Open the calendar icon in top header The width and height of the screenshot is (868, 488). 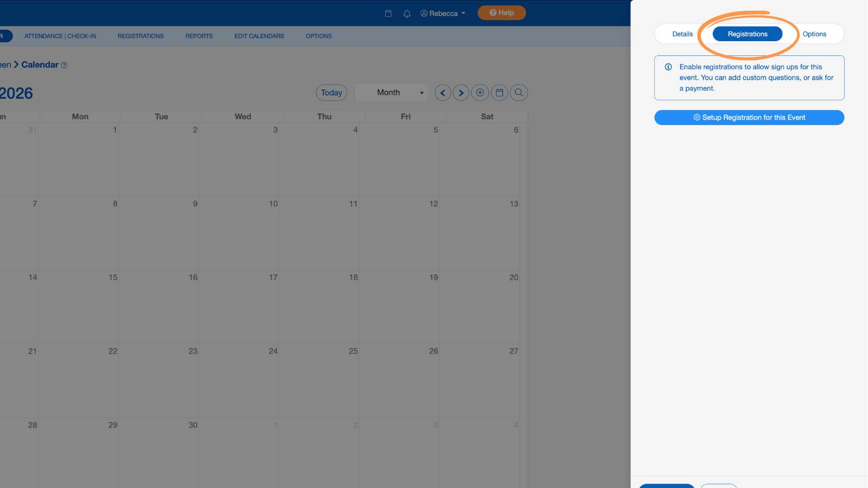click(388, 14)
